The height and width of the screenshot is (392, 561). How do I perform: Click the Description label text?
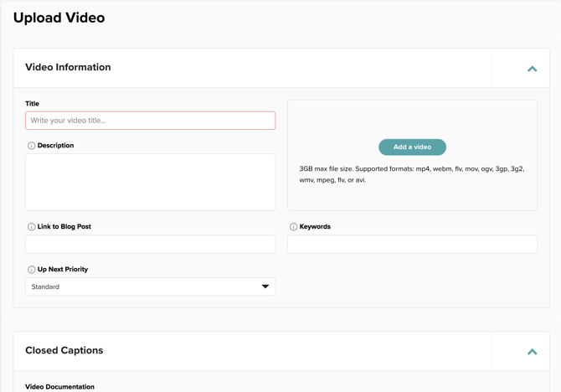55,146
